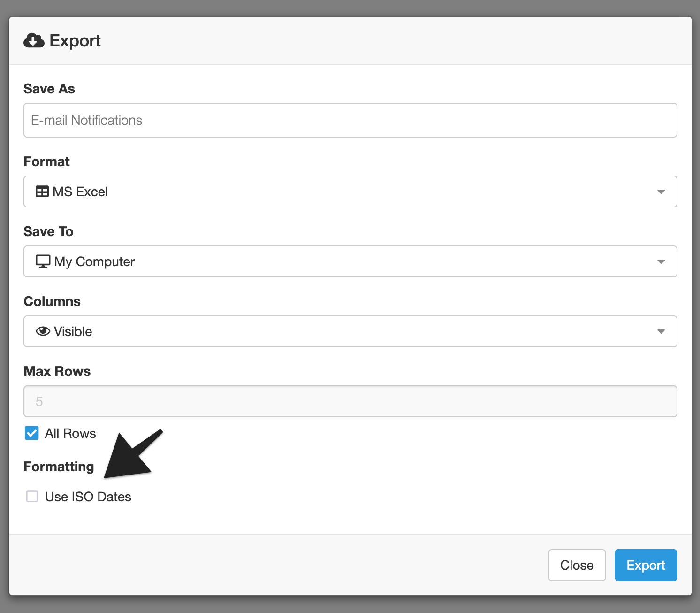Click the My Computer monitor icon

(x=43, y=261)
